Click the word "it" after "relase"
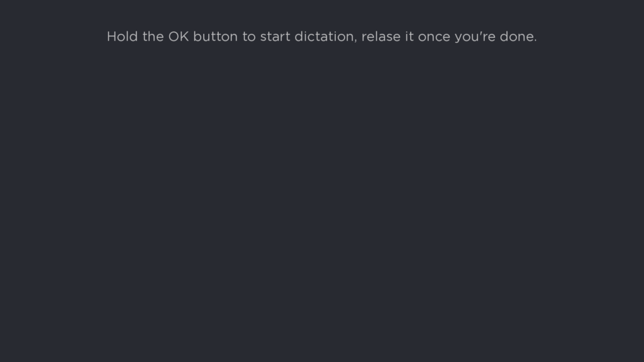 (x=409, y=36)
